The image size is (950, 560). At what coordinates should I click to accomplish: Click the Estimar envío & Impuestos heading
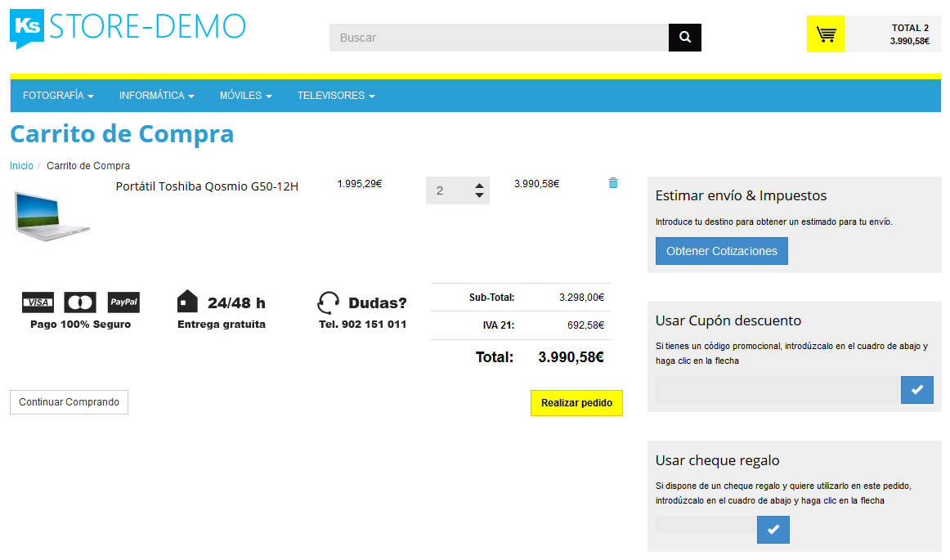(x=741, y=195)
